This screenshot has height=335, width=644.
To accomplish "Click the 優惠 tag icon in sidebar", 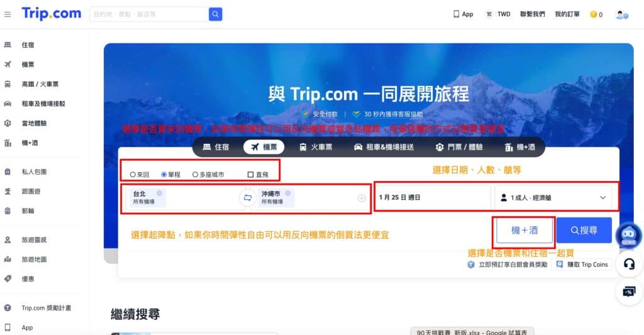I will point(8,279).
